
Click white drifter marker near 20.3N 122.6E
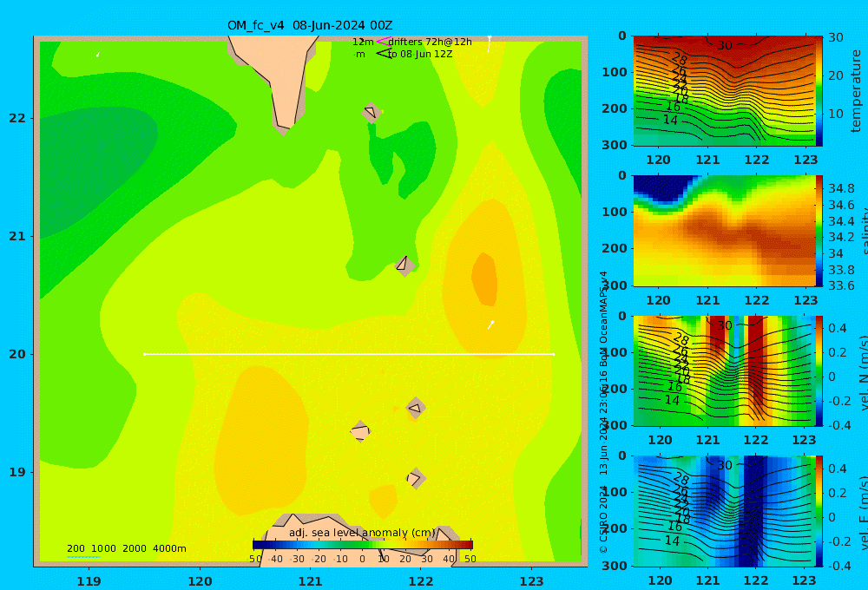(490, 324)
